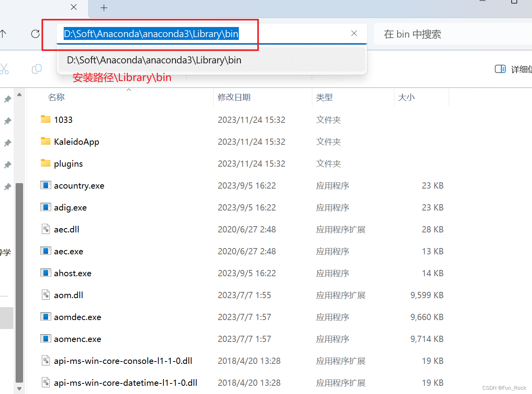Image resolution: width=532 pixels, height=394 pixels.
Task: Click the adig.exe application icon
Action: click(x=46, y=207)
